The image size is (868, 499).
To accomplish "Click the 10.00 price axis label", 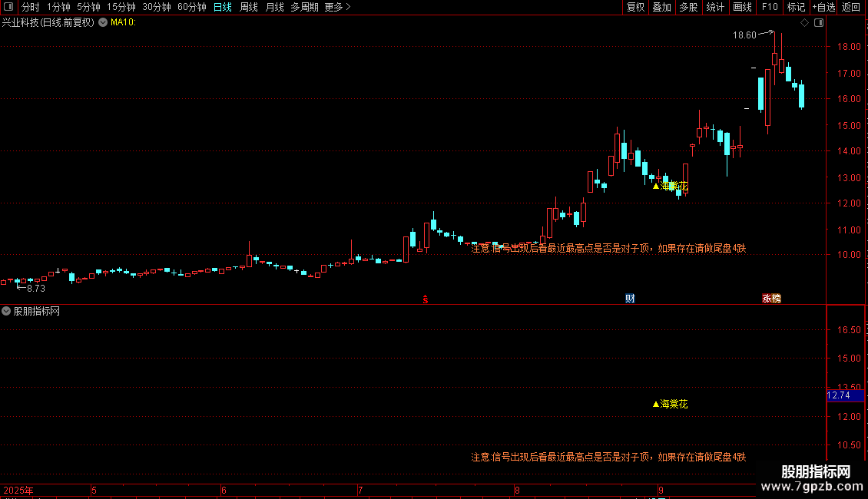I will [849, 255].
